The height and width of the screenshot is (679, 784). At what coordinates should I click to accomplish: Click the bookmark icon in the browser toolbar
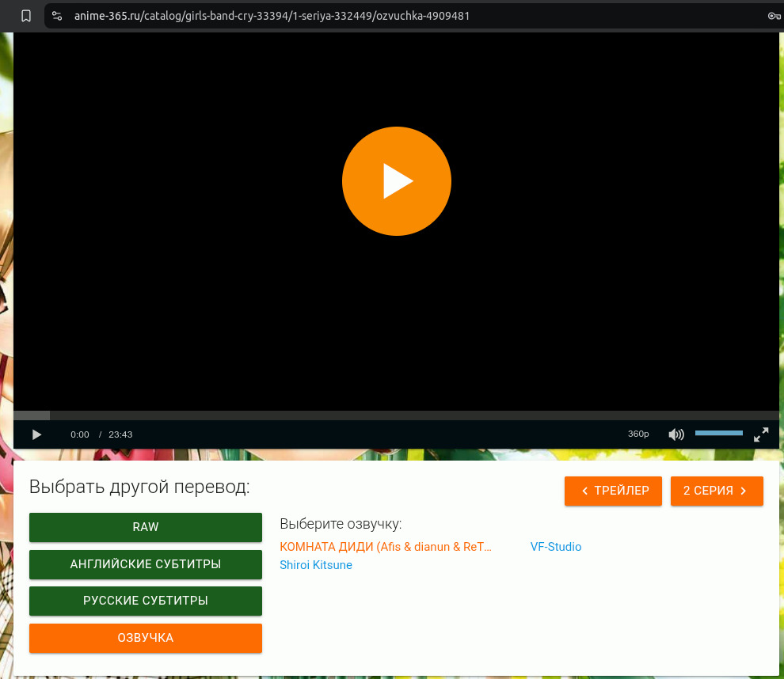tap(26, 15)
